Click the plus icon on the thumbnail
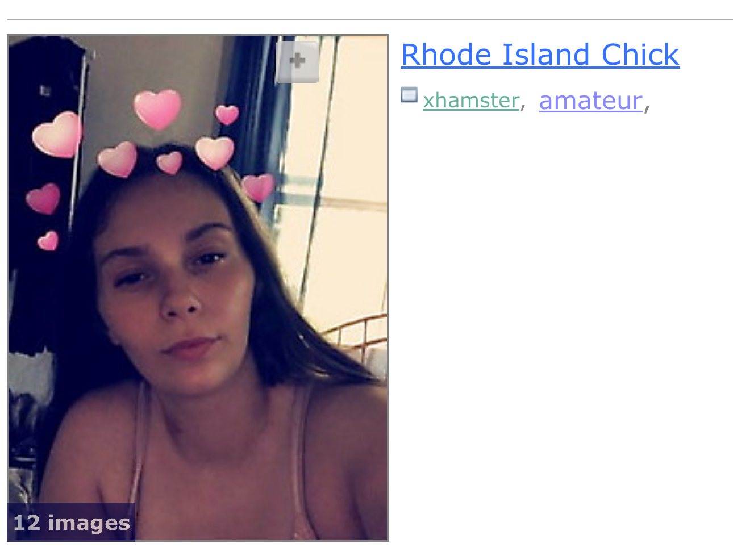733x560 pixels. click(x=297, y=62)
